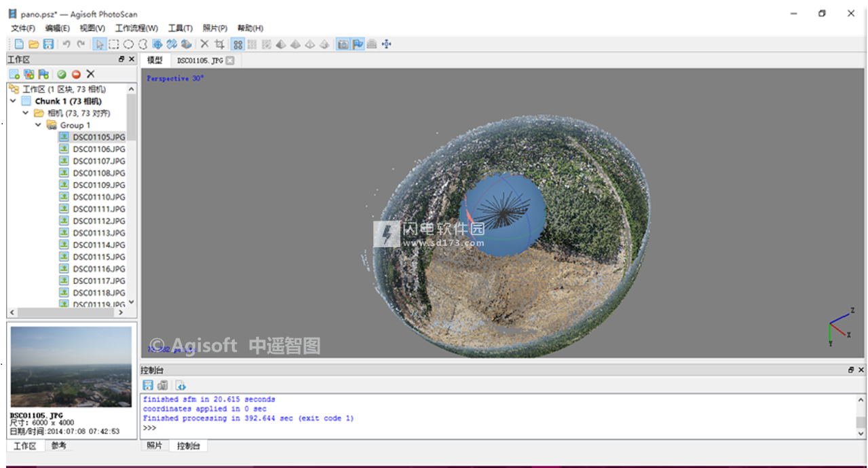Switch to Dense Cloud view mode

(252, 44)
